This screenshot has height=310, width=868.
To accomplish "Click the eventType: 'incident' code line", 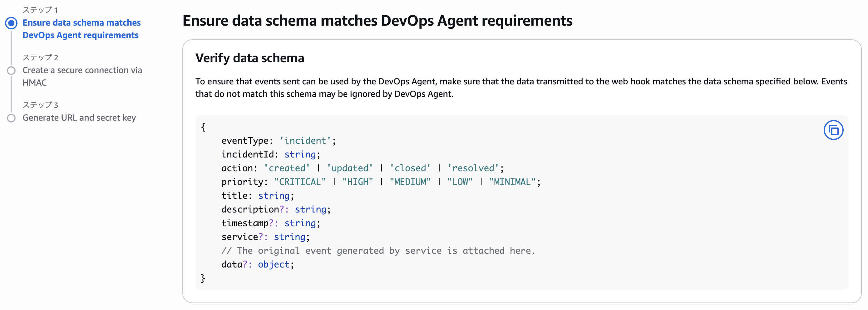I will coord(279,141).
